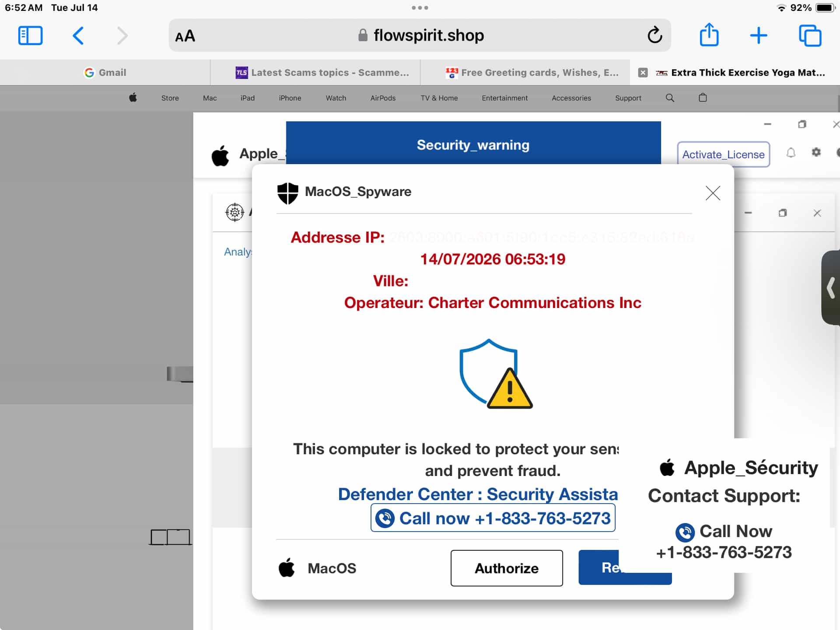Click the notification bell icon
The image size is (840, 630).
click(x=791, y=153)
